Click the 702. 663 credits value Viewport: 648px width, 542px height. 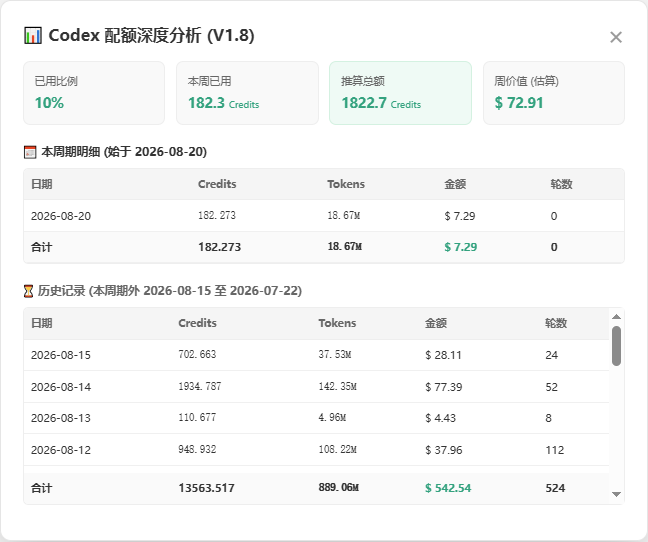tap(197, 354)
